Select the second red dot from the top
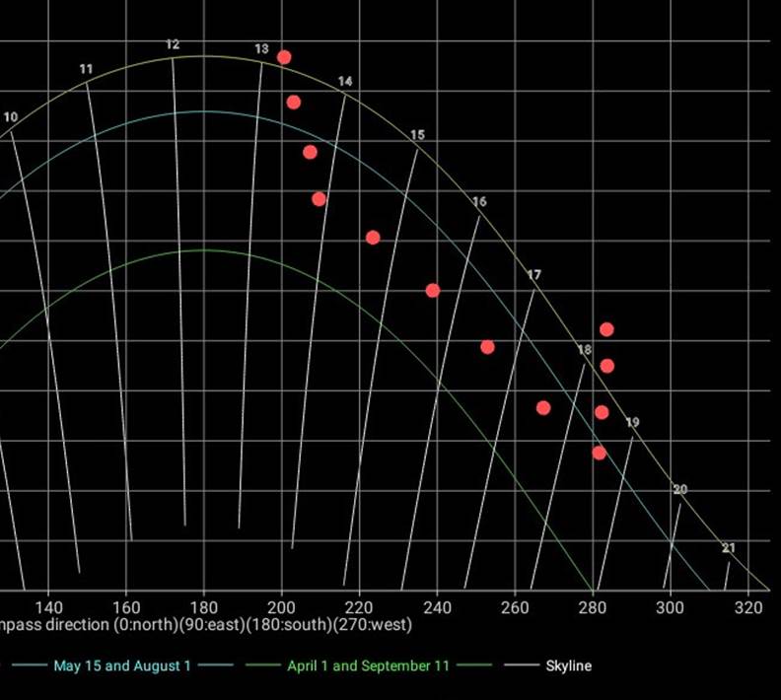This screenshot has height=700, width=781. click(x=294, y=102)
